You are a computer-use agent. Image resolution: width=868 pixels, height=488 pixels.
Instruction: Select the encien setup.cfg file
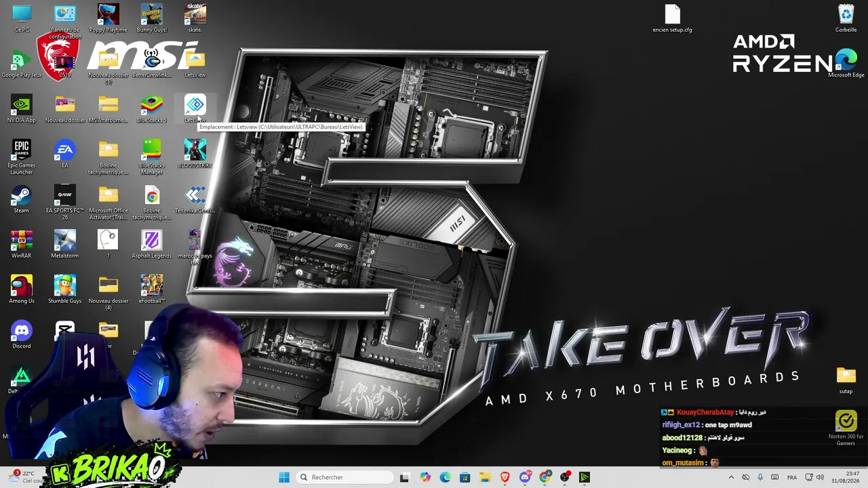(x=673, y=18)
